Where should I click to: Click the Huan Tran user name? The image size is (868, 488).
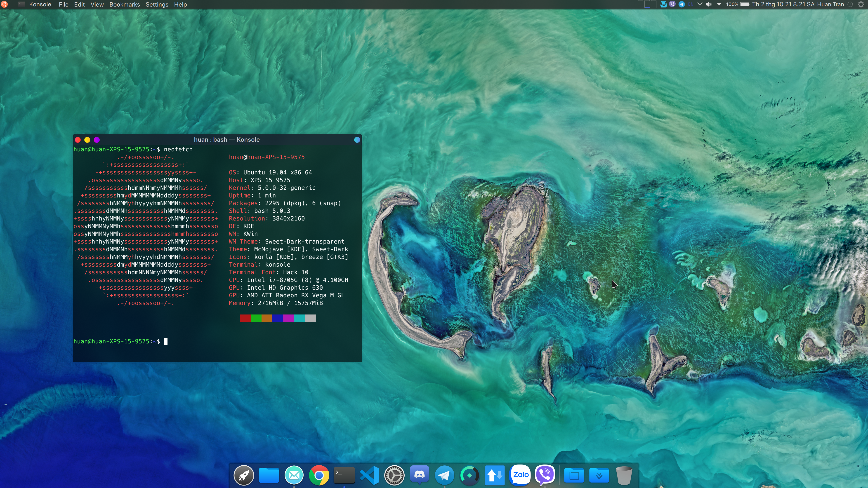pos(830,4)
